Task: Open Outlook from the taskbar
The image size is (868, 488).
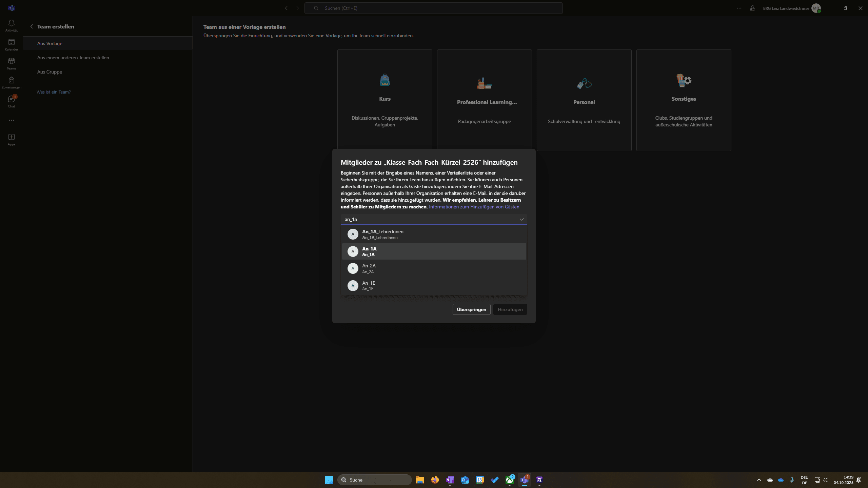Action: [465, 480]
